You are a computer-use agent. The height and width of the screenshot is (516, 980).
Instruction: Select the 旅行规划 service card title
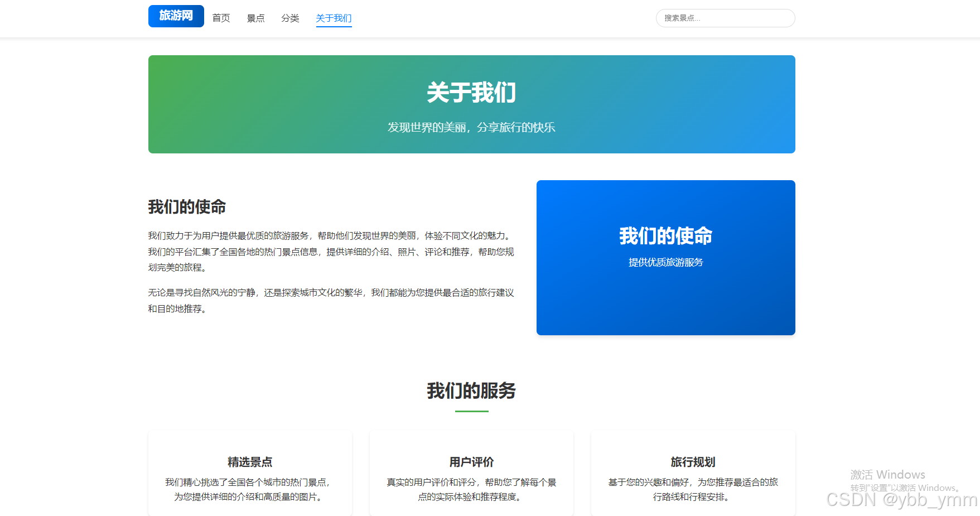coord(693,462)
